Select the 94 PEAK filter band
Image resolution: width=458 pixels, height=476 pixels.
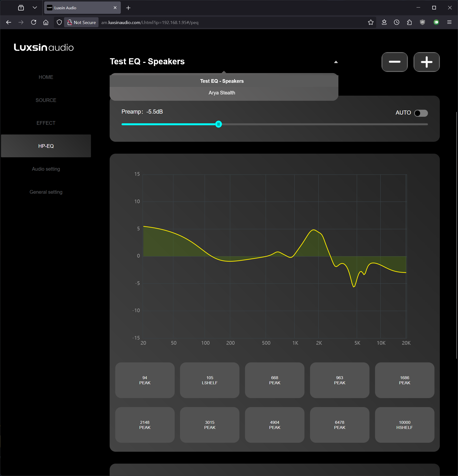[x=145, y=380]
